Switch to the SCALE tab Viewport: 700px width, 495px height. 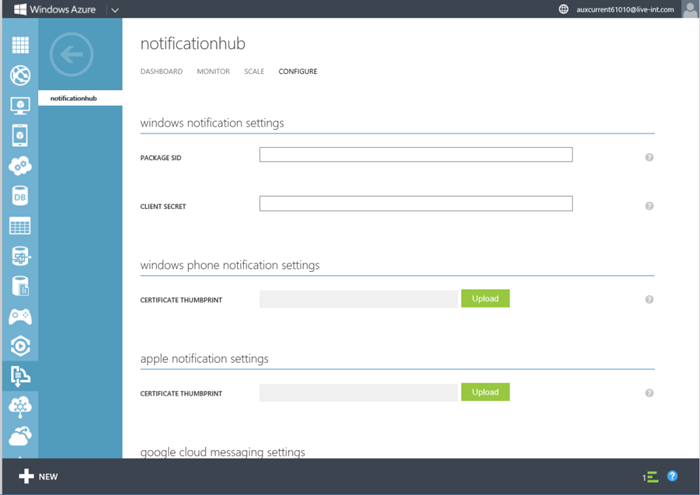(254, 71)
